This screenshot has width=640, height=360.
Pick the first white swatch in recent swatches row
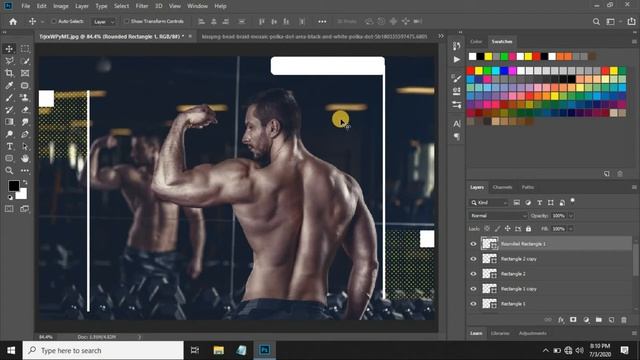coord(473,56)
